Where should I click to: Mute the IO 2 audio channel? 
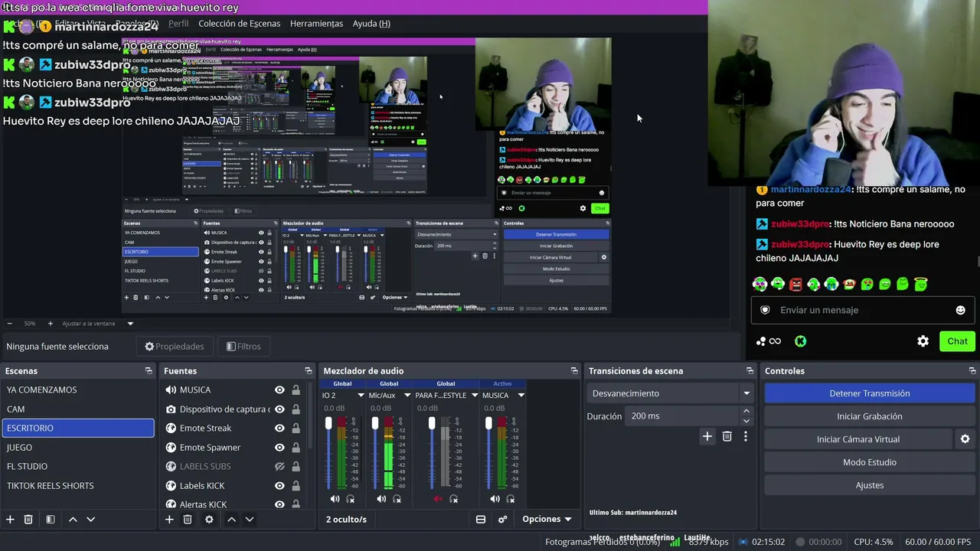pyautogui.click(x=335, y=499)
